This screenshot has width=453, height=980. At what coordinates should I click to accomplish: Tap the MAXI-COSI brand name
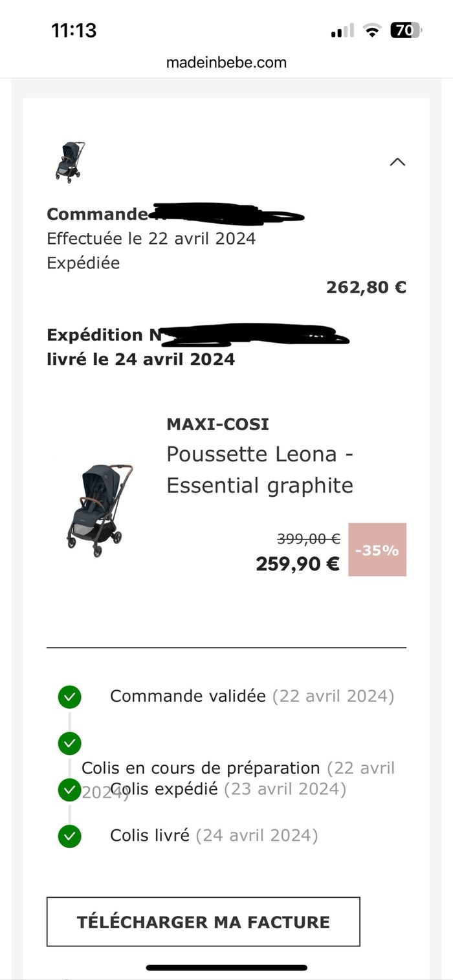tap(217, 424)
